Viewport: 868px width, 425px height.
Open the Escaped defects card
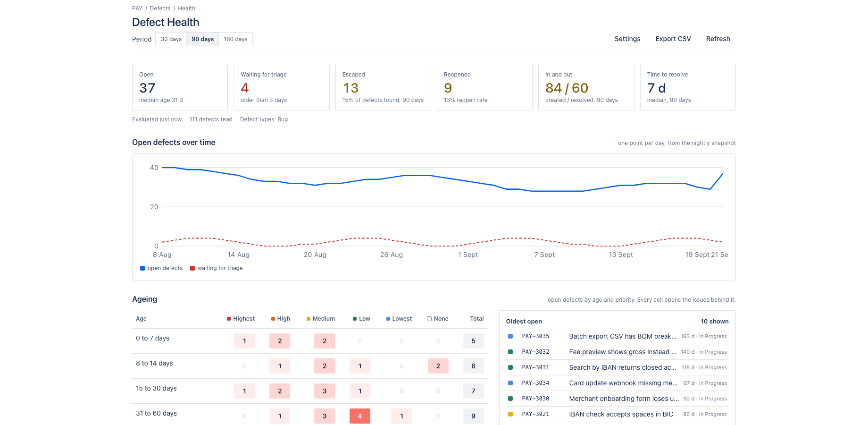click(x=383, y=87)
